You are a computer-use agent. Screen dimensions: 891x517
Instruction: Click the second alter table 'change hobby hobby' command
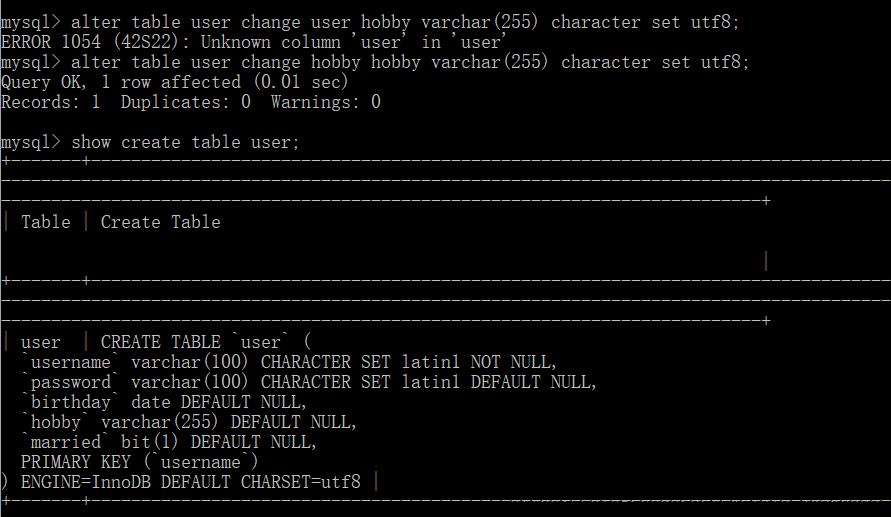pyautogui.click(x=410, y=62)
